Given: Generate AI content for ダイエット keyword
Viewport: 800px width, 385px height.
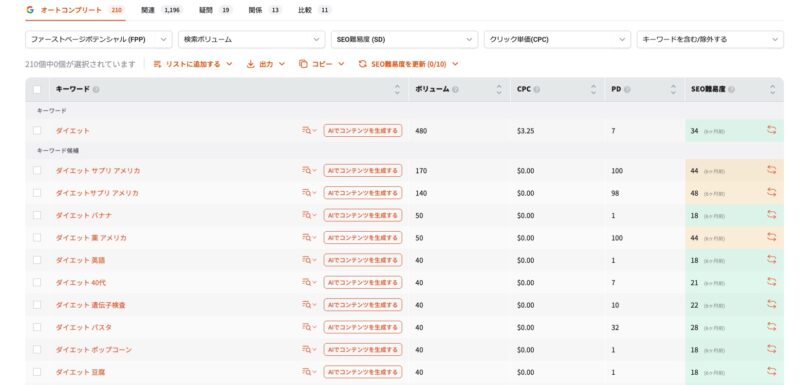Looking at the screenshot, I should (363, 131).
